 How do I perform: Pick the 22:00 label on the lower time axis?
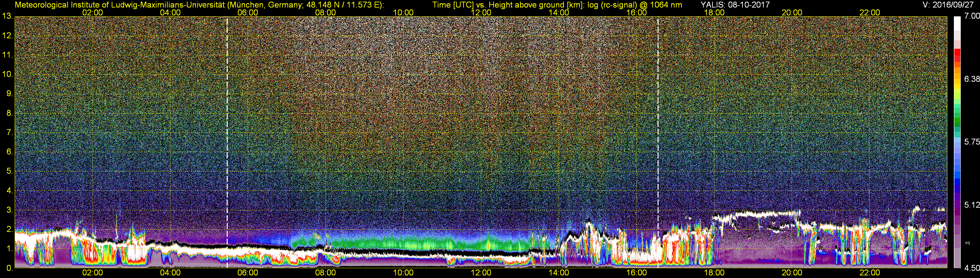pyautogui.click(x=870, y=273)
